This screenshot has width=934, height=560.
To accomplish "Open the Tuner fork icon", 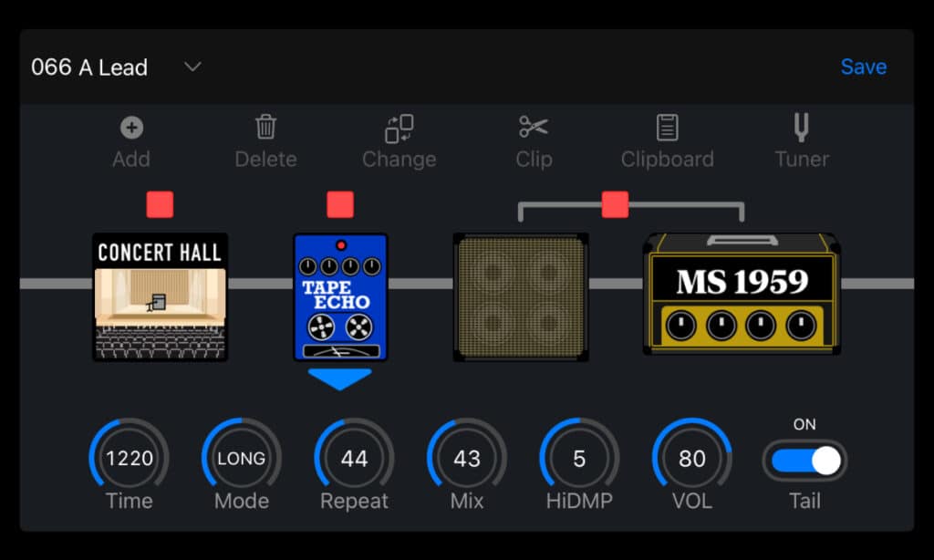I will point(802,128).
